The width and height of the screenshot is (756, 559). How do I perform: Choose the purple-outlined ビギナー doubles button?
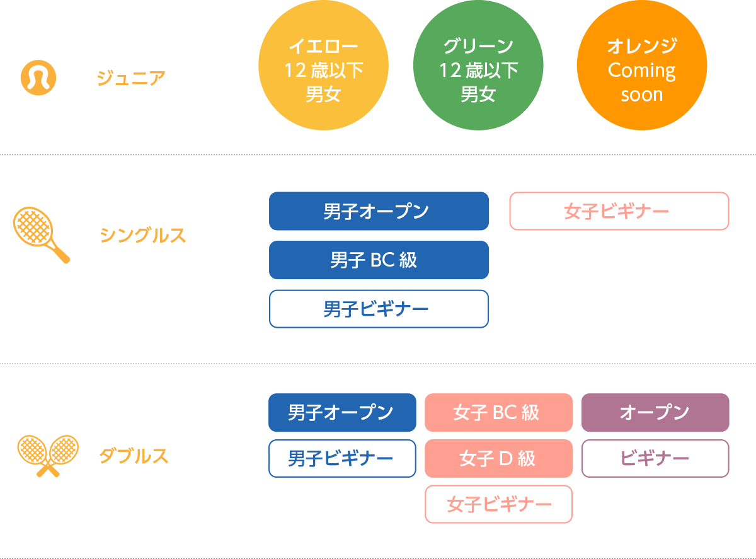click(655, 458)
